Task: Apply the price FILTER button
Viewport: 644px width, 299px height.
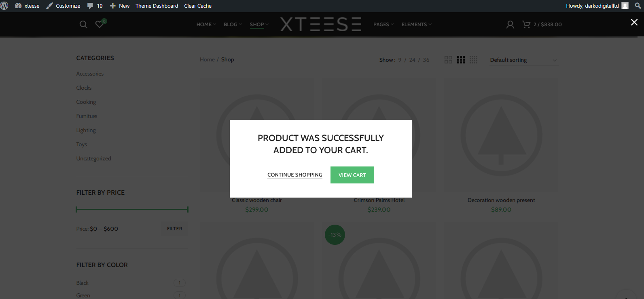Action: 174,229
